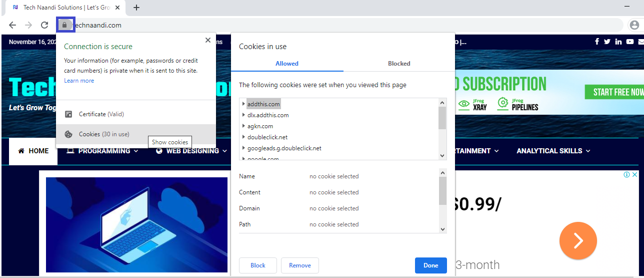Click the Block button

coord(258,265)
